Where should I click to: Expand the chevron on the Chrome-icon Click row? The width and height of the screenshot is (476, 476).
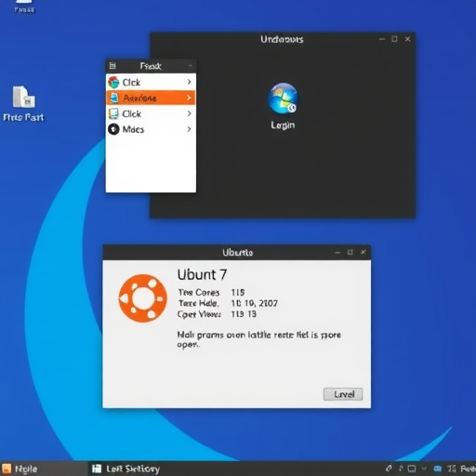[x=189, y=82]
